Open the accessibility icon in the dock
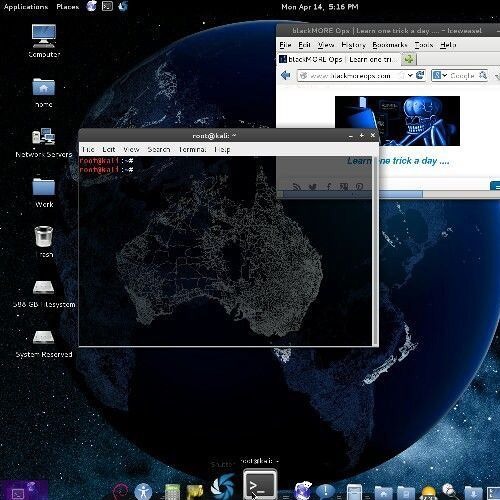Image resolution: width=500 pixels, height=500 pixels. [143, 492]
